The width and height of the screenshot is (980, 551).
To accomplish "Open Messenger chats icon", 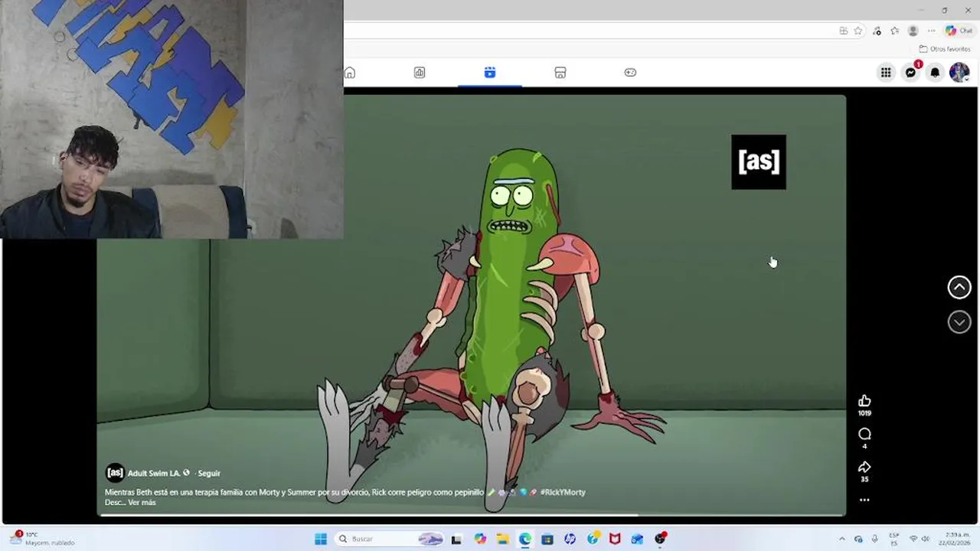I will 910,73.
